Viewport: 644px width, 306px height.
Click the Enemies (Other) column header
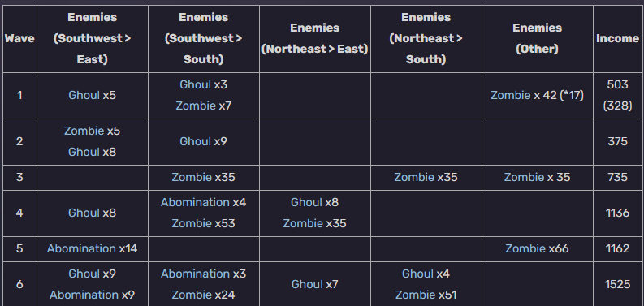coord(538,39)
